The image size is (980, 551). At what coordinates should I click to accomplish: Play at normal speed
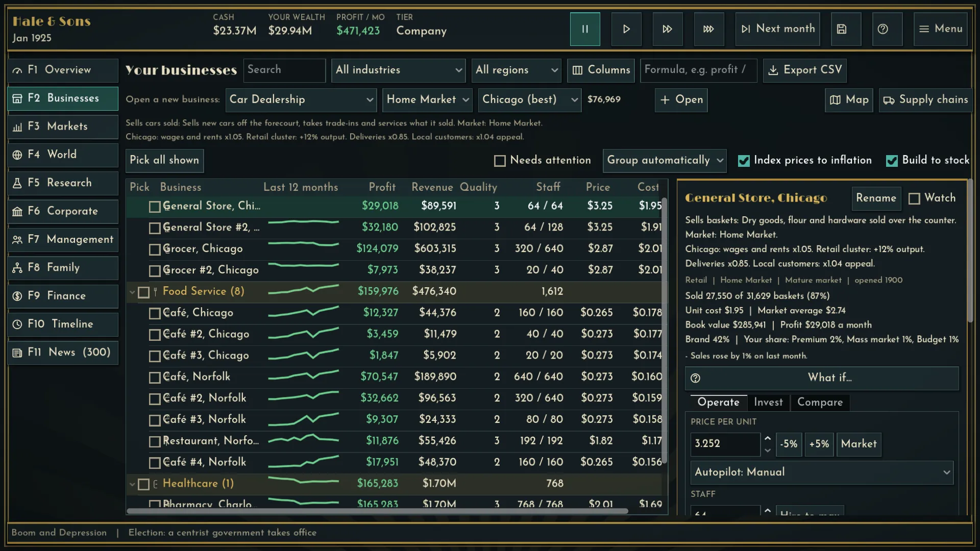[x=626, y=29]
